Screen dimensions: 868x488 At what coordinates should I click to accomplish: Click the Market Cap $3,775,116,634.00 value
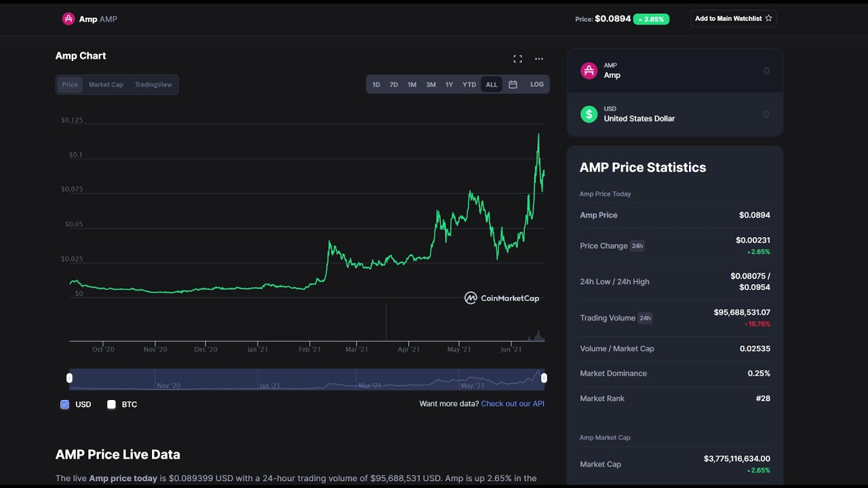[x=737, y=459]
